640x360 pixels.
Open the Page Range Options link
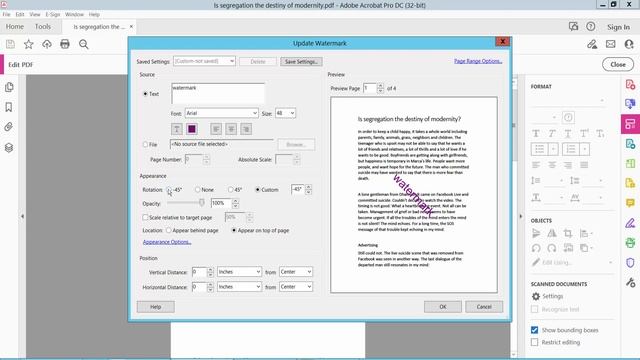[x=478, y=61]
